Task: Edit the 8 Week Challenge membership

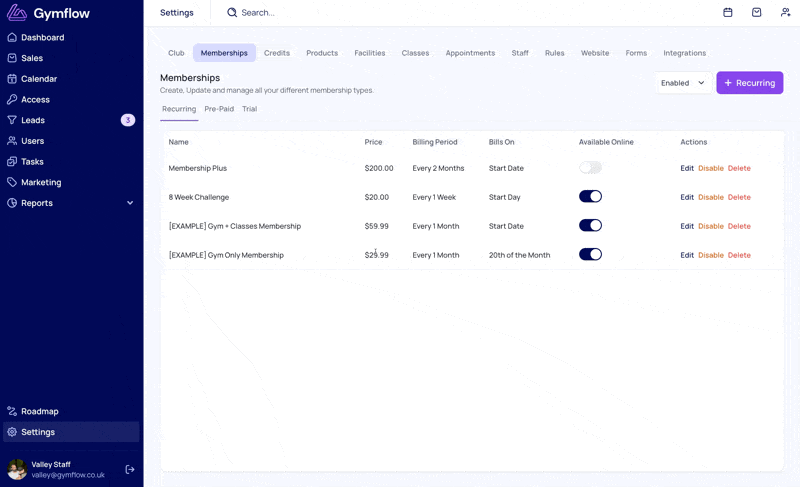Action: pyautogui.click(x=687, y=197)
